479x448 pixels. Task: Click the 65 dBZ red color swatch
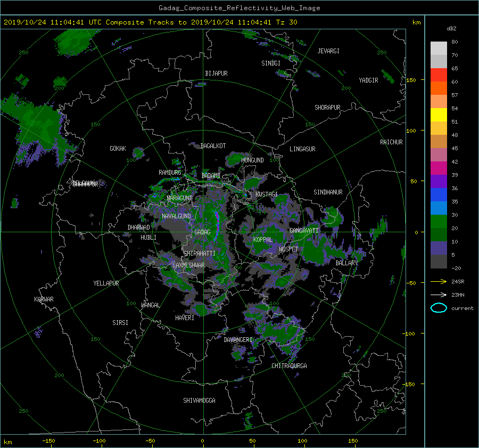click(x=439, y=75)
